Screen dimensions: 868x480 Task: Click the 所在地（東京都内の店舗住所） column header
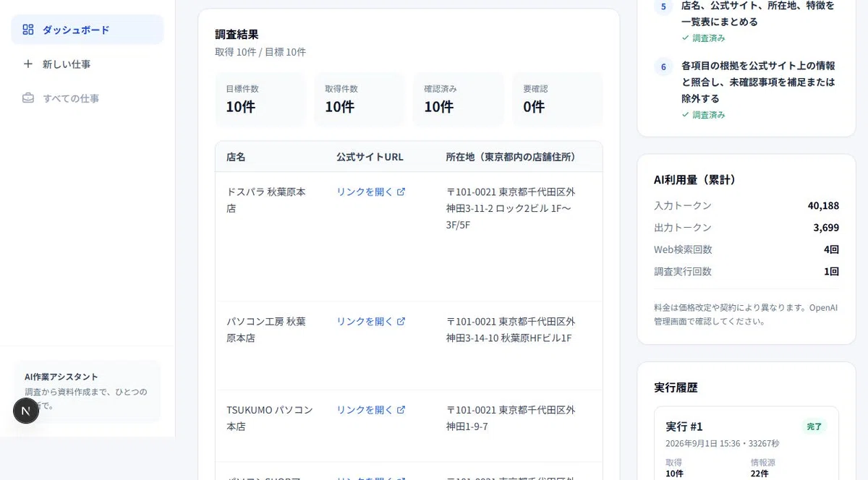[x=511, y=157]
